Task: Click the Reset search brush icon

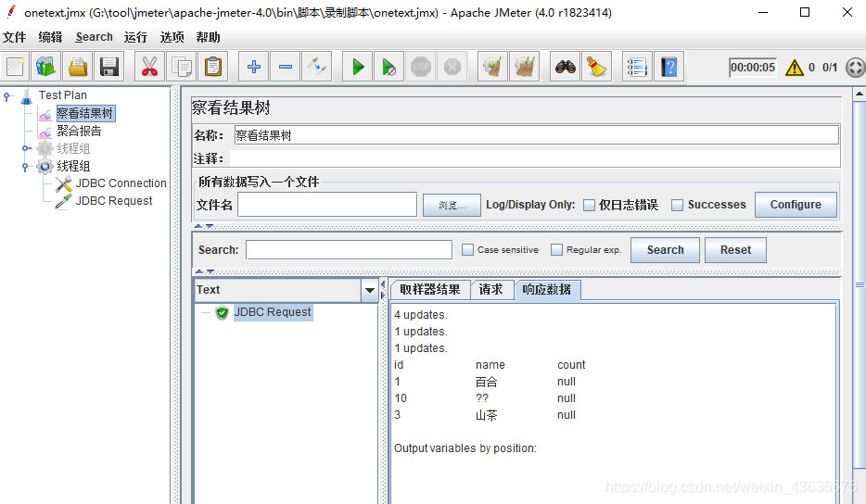Action: [x=596, y=67]
